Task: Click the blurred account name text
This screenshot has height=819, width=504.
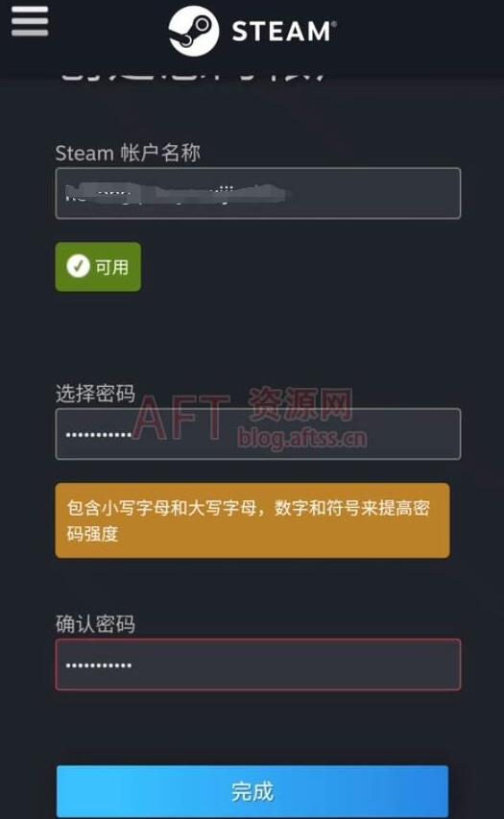Action: coord(176,193)
